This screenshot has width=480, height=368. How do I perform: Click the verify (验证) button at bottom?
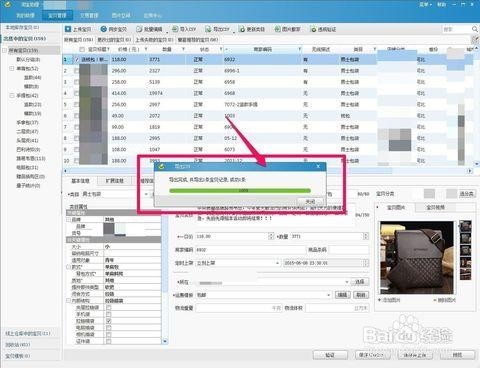coord(330,355)
